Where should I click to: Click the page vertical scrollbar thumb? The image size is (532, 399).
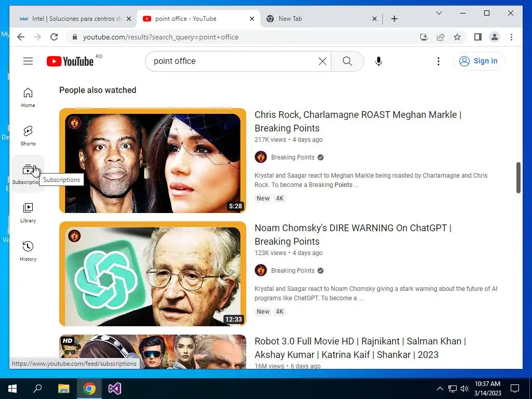518,178
